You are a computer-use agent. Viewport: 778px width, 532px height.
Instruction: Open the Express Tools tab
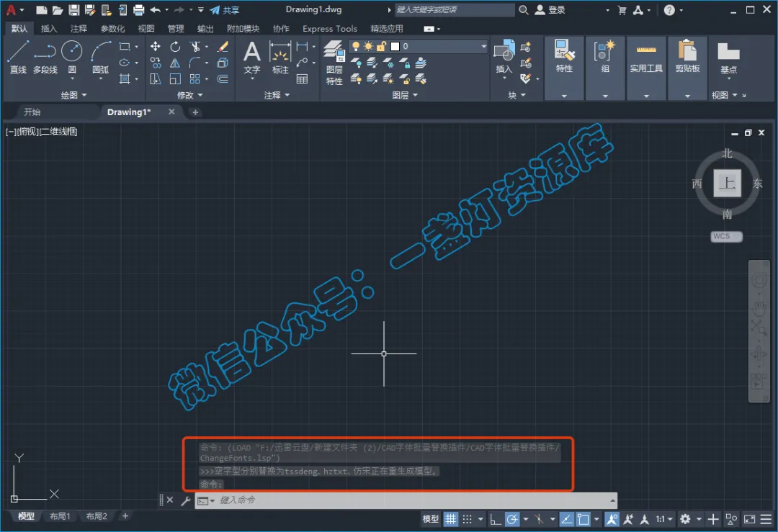point(329,28)
